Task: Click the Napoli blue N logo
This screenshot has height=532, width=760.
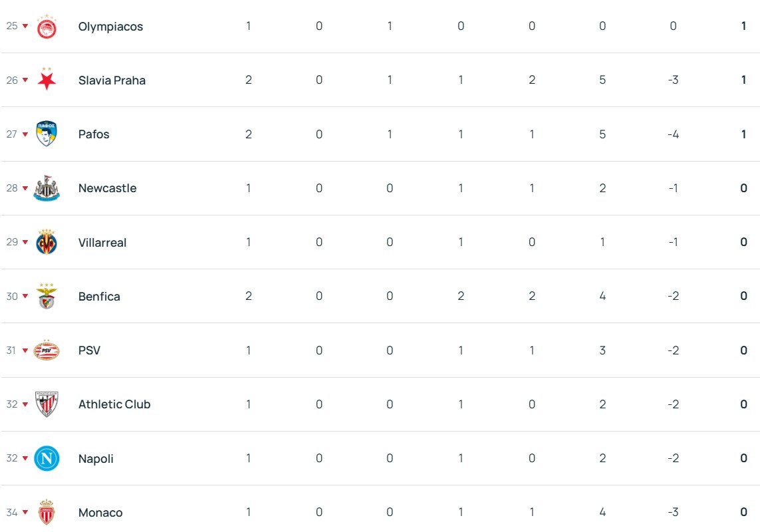Action: (x=47, y=458)
